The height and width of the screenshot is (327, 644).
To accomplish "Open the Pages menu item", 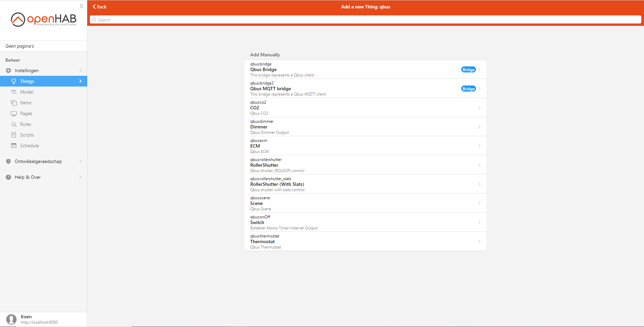I will click(x=44, y=113).
